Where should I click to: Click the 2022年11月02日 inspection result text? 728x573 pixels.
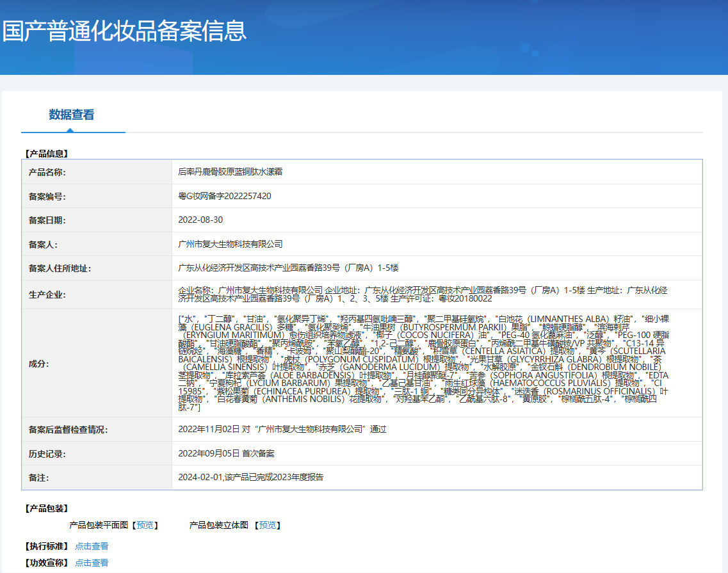(x=282, y=429)
